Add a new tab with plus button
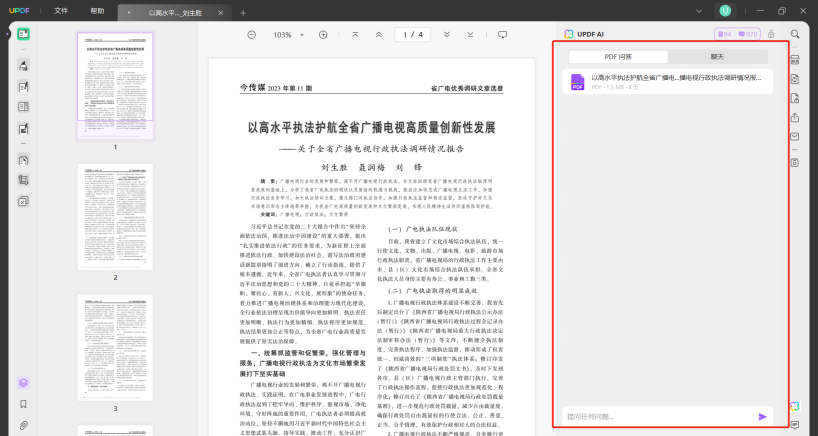Image resolution: width=818 pixels, height=436 pixels. pos(243,13)
